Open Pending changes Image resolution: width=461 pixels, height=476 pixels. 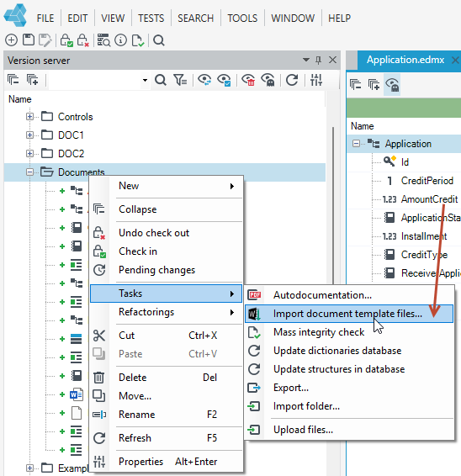coord(166,270)
